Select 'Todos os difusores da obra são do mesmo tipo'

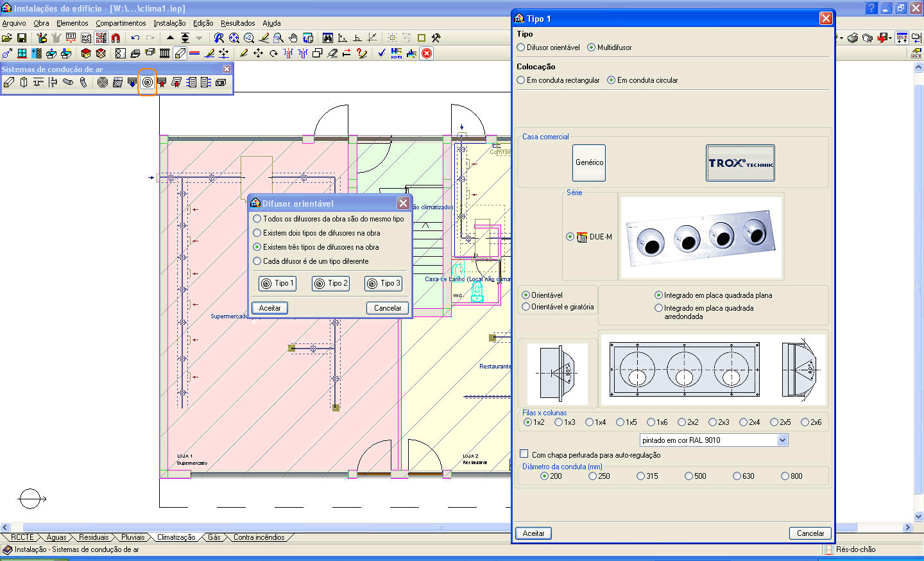pos(257,219)
